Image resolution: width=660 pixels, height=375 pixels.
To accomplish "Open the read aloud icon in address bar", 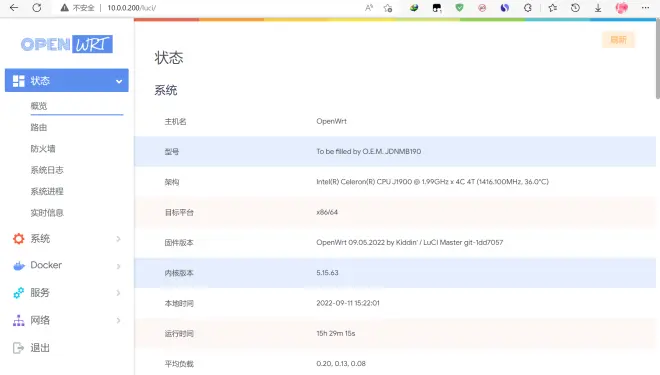I will click(x=369, y=8).
